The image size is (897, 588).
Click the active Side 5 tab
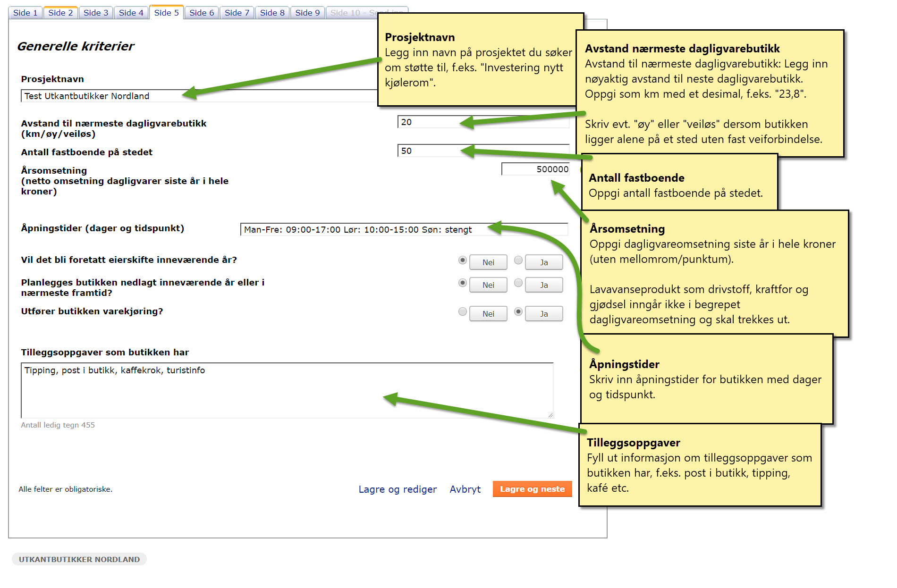point(167,12)
